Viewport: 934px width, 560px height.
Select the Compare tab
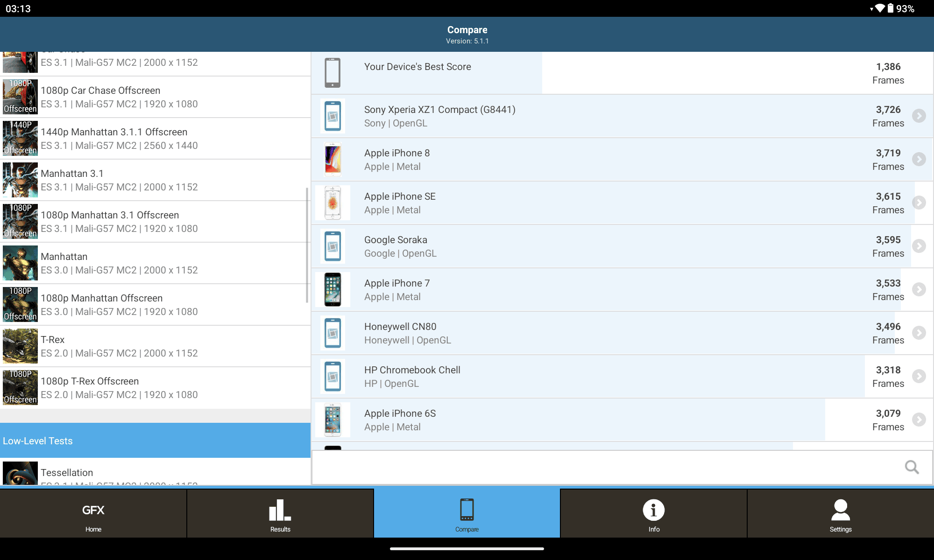(x=467, y=513)
